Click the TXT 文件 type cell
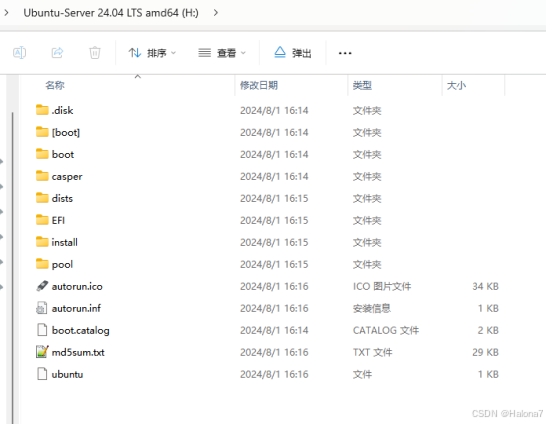This screenshot has height=425, width=547. pos(373,352)
